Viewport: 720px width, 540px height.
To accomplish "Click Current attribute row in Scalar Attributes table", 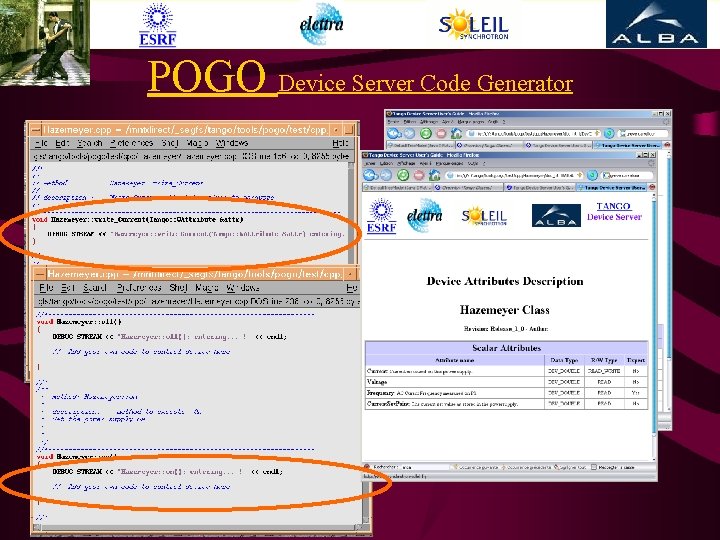I will [506, 371].
